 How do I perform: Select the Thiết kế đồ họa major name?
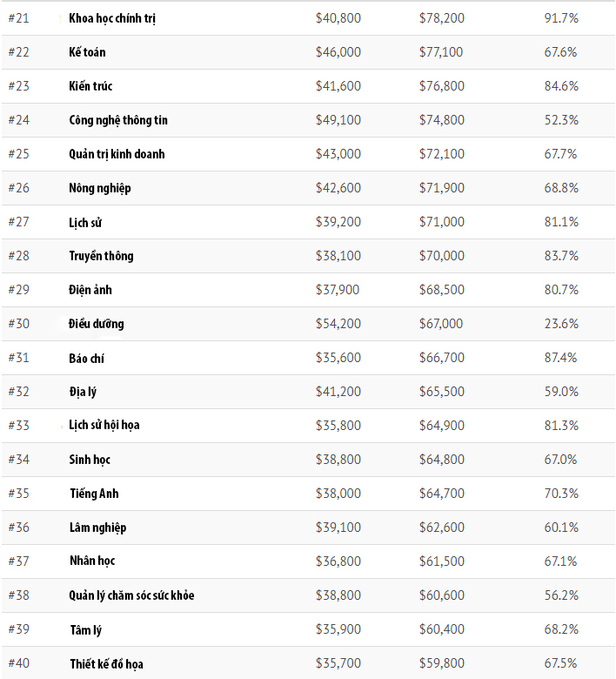pos(107,663)
